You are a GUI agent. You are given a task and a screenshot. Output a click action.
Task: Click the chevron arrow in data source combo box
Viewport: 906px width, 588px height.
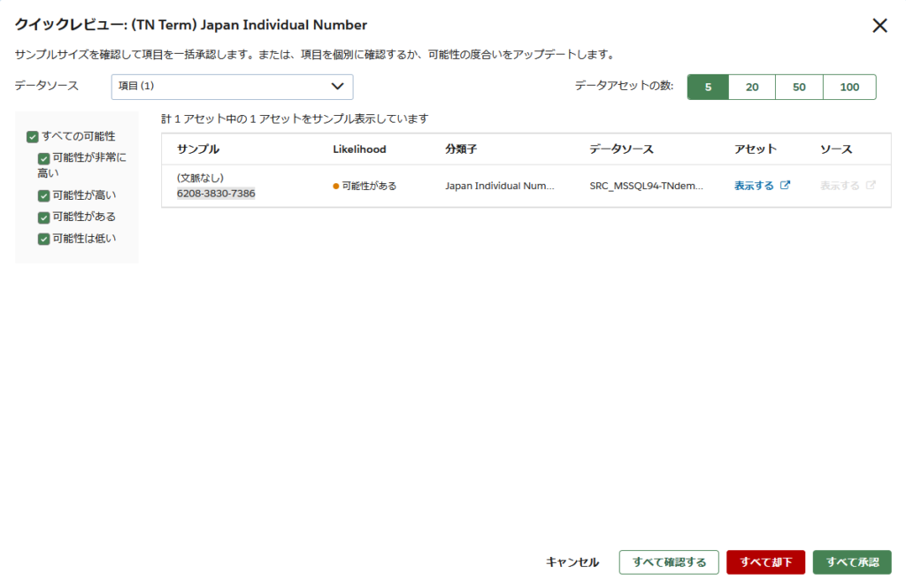tap(337, 87)
